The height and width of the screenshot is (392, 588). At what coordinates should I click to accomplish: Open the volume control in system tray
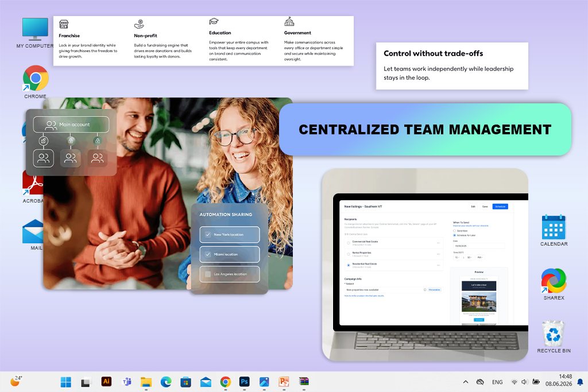[525, 382]
